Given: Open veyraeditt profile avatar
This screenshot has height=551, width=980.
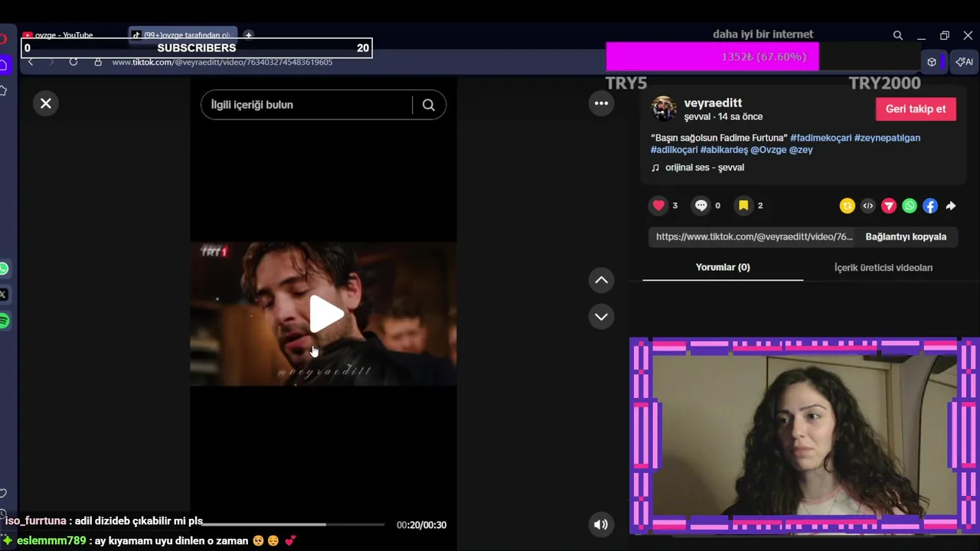Looking at the screenshot, I should (664, 109).
